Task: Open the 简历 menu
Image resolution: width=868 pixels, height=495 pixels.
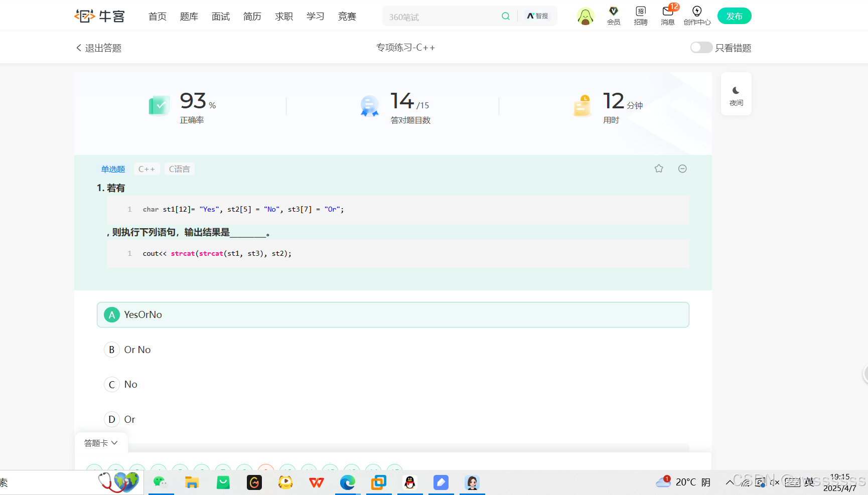Action: tap(252, 17)
